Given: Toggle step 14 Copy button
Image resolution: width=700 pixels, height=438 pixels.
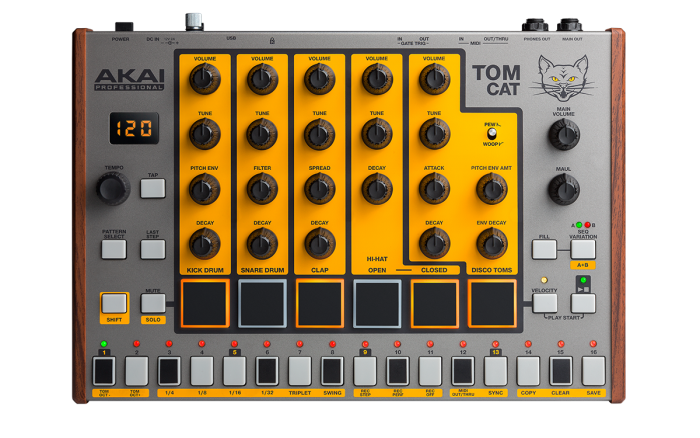Looking at the screenshot, I should pos(528,371).
